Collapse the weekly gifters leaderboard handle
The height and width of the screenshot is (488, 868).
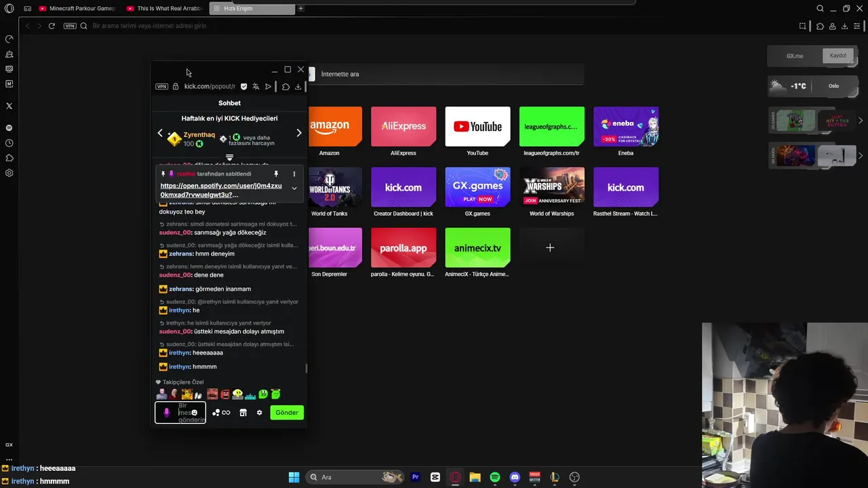point(229,157)
